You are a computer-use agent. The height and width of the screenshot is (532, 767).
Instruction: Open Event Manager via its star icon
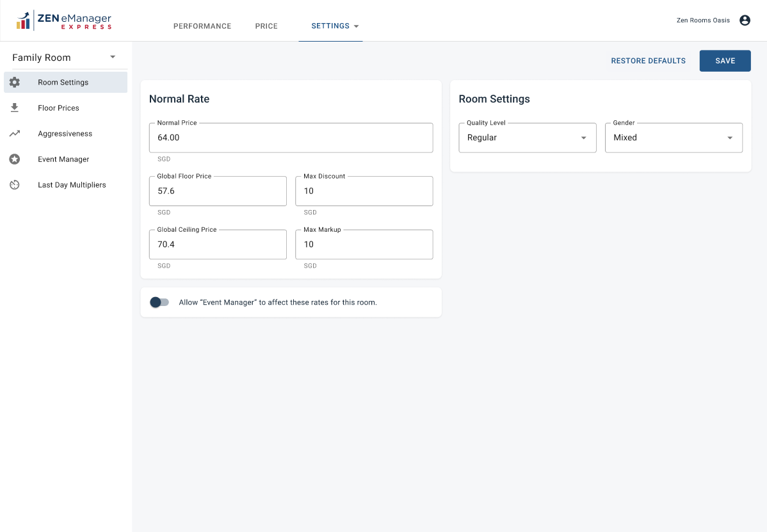click(x=14, y=159)
